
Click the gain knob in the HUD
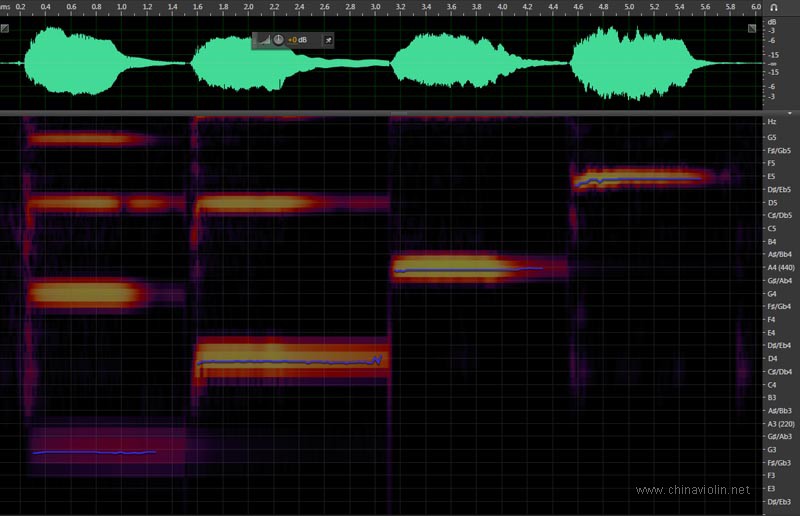pos(278,41)
